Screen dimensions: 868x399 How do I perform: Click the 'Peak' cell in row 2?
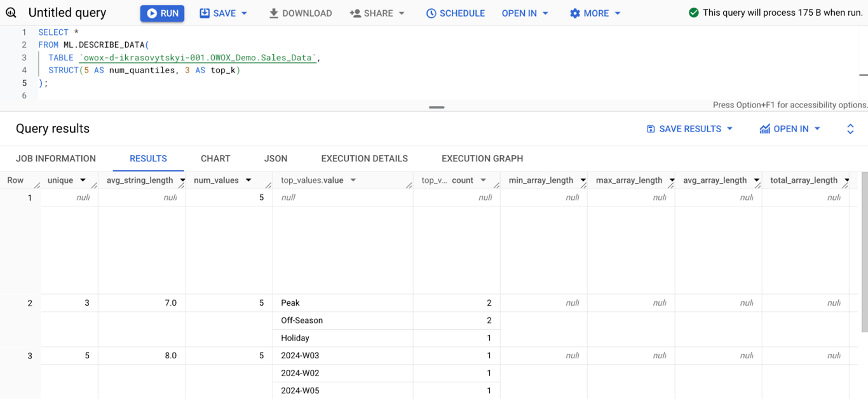coord(342,303)
